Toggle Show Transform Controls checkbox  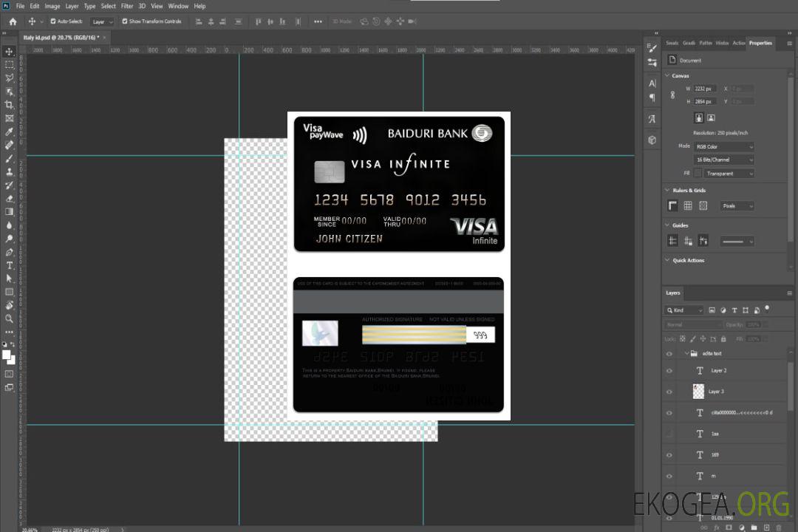click(x=125, y=21)
